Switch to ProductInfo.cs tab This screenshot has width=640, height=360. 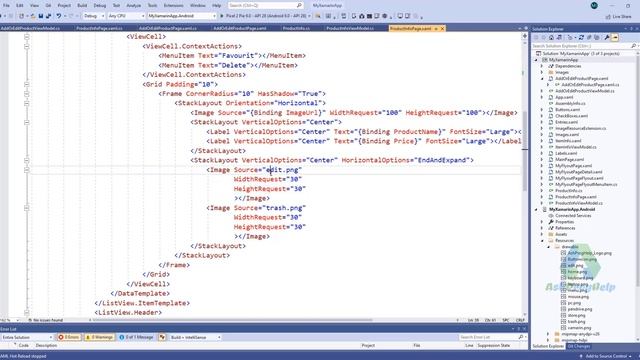point(296,28)
